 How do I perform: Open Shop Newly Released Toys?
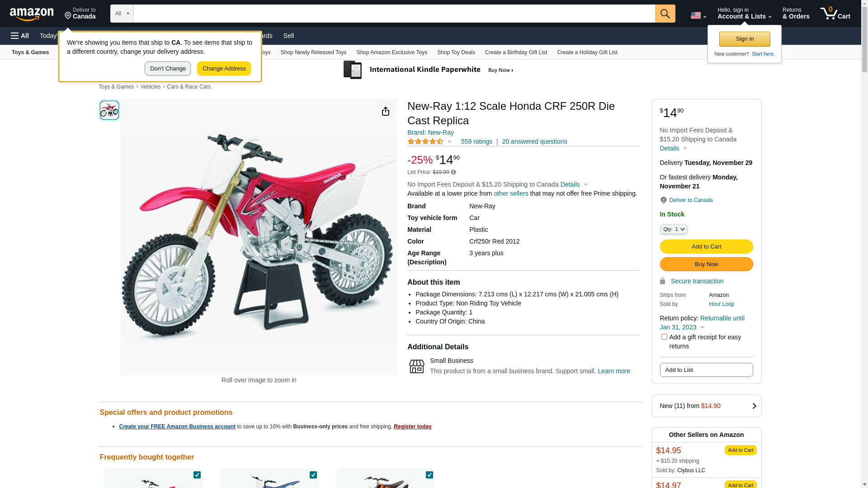tap(313, 52)
